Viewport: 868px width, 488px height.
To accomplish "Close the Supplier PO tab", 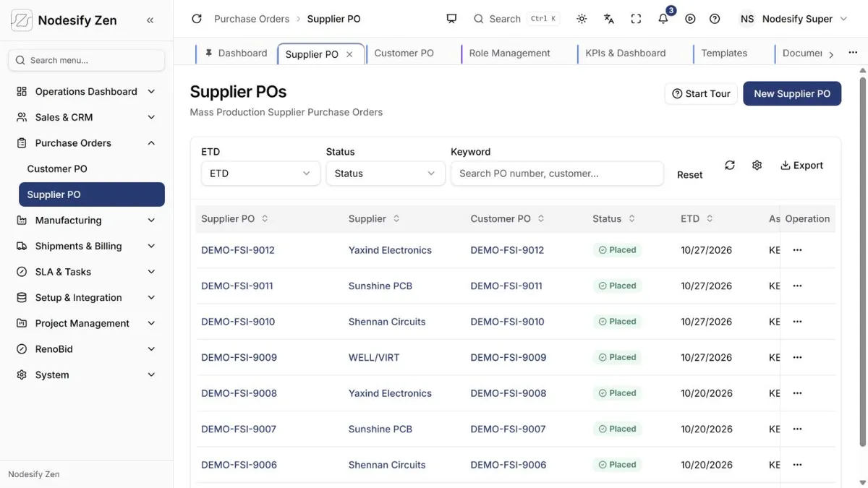I will coord(349,54).
